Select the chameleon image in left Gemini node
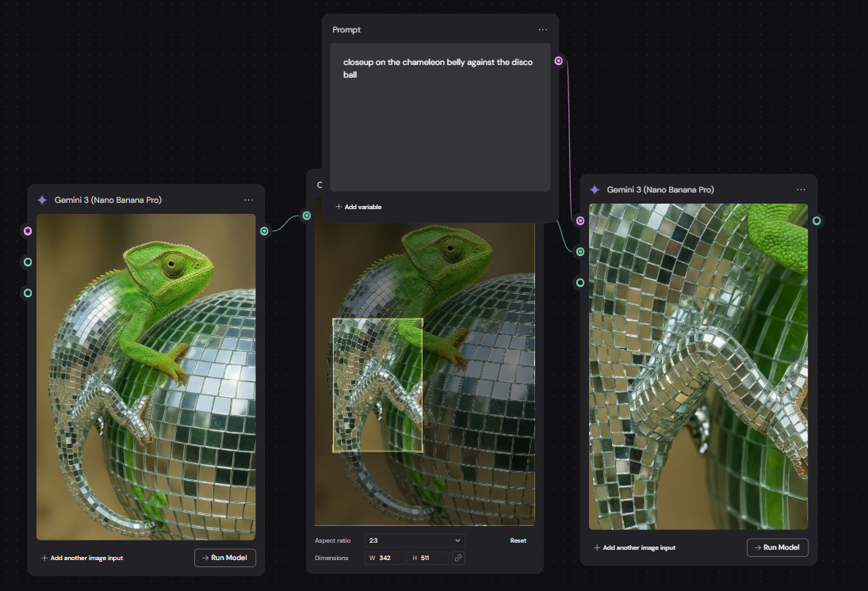 click(146, 377)
